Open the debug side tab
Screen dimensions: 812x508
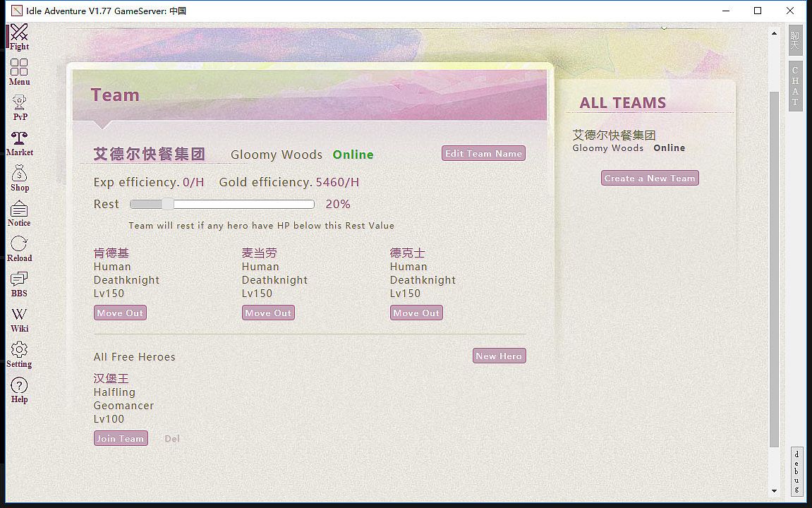796,472
